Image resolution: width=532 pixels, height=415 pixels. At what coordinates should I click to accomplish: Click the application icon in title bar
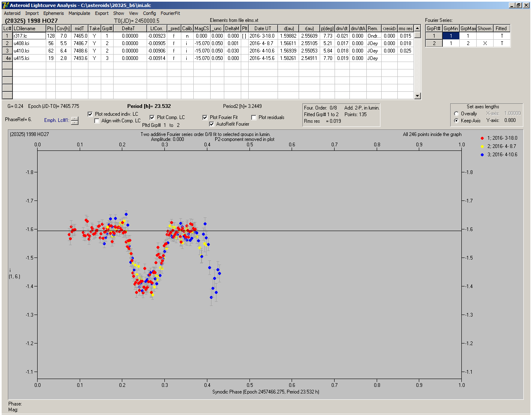click(5, 5)
